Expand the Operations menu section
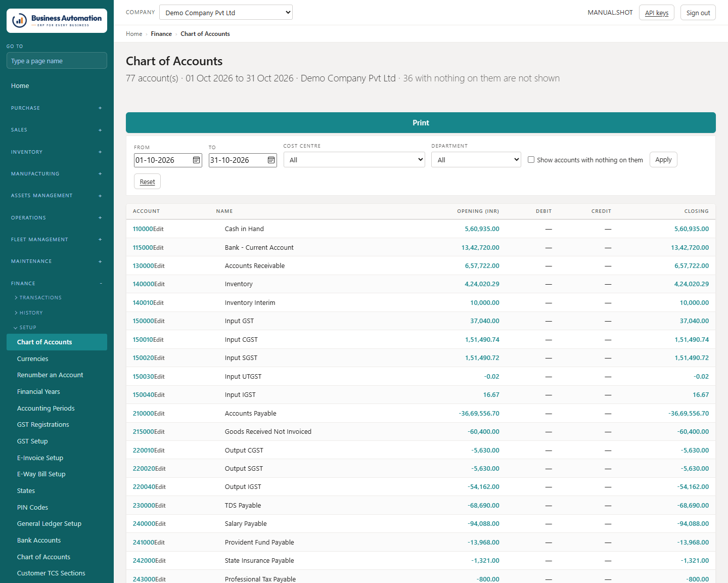 pyautogui.click(x=57, y=218)
